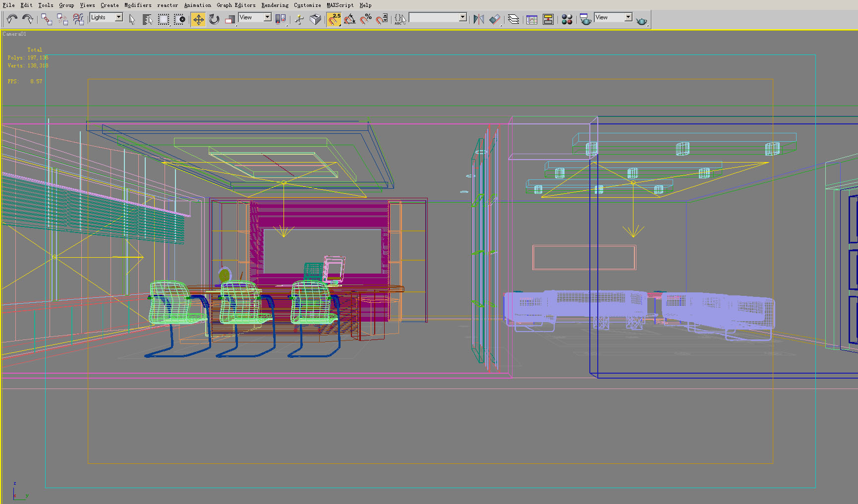Screen dimensions: 858x504
Task: Activate the Unlink Selection tool
Action: (x=62, y=19)
